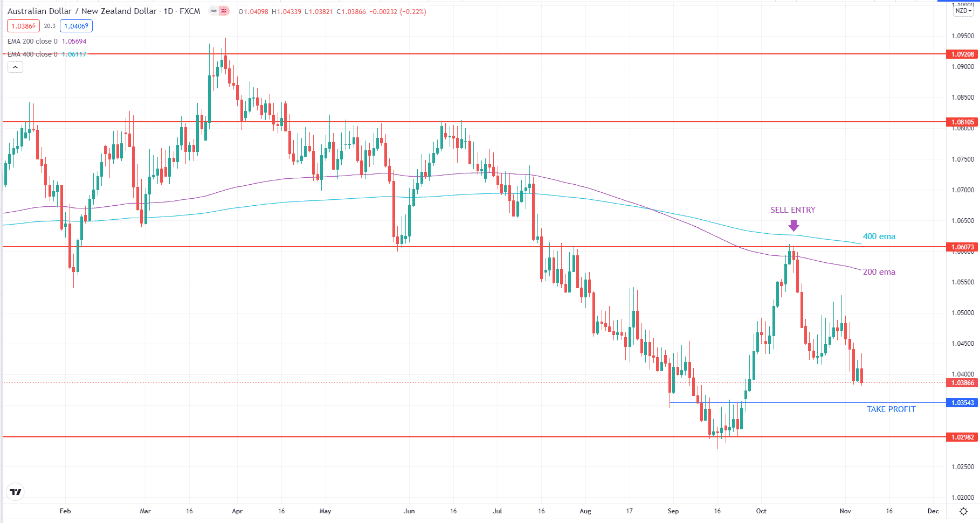Select the blue 1.03543 take profit price label
The width and height of the screenshot is (980, 523).
click(962, 403)
